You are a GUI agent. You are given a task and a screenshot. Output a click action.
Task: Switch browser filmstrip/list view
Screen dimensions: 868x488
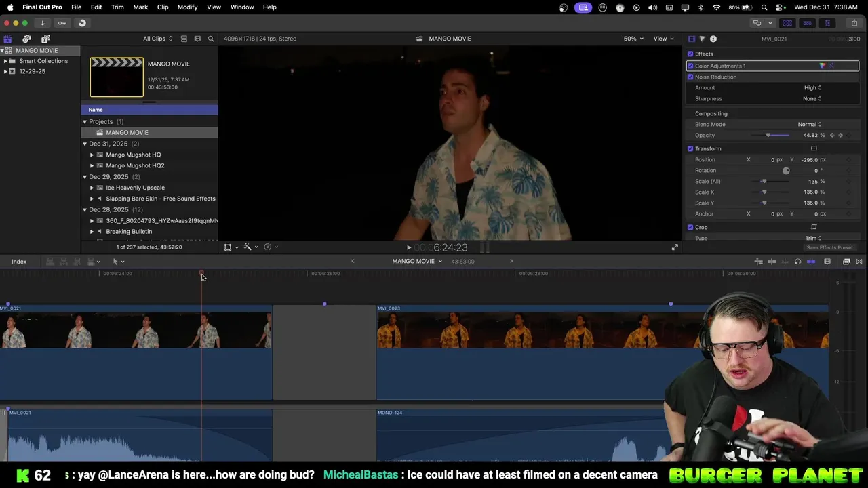tap(197, 39)
